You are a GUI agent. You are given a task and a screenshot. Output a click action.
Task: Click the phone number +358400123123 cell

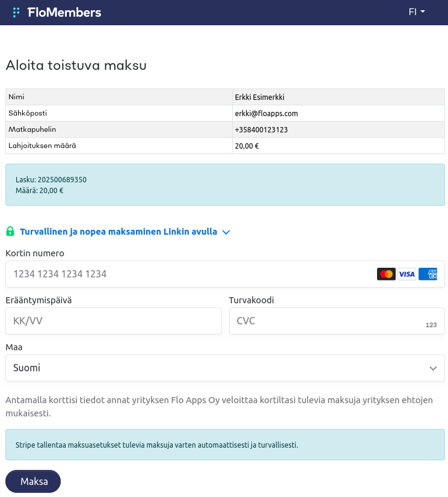[x=338, y=129]
